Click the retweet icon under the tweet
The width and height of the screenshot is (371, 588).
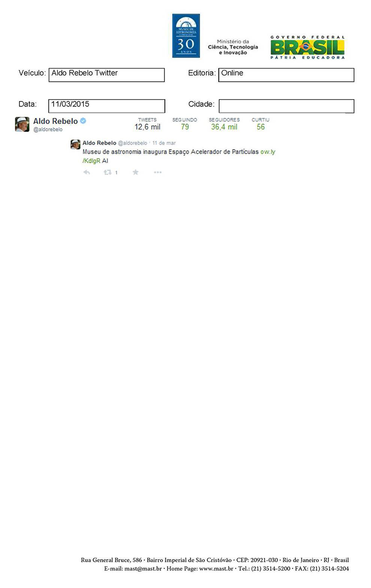pos(108,172)
